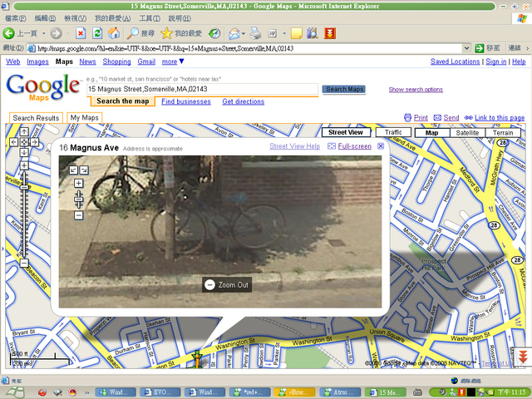Click the yellow note toolbar icon
The height and width of the screenshot is (399, 532).
297,33
